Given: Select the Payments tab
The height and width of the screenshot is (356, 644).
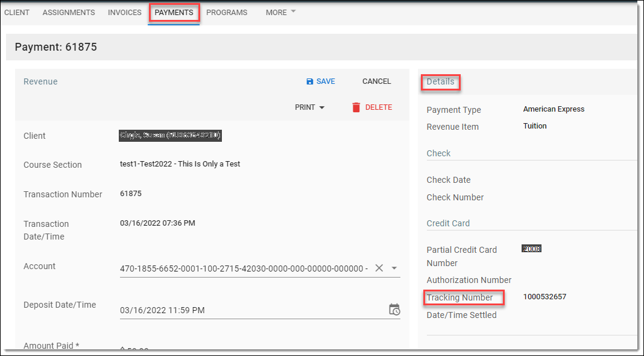Looking at the screenshot, I should click(174, 12).
